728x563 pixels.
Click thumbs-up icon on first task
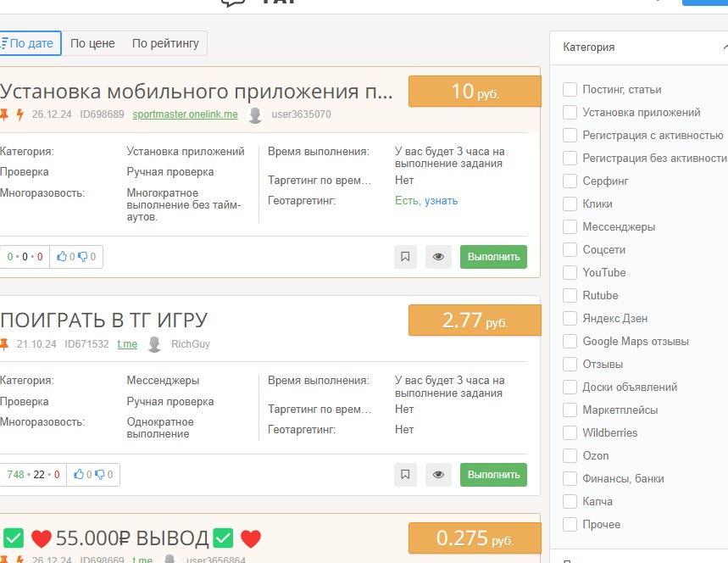pyautogui.click(x=62, y=257)
